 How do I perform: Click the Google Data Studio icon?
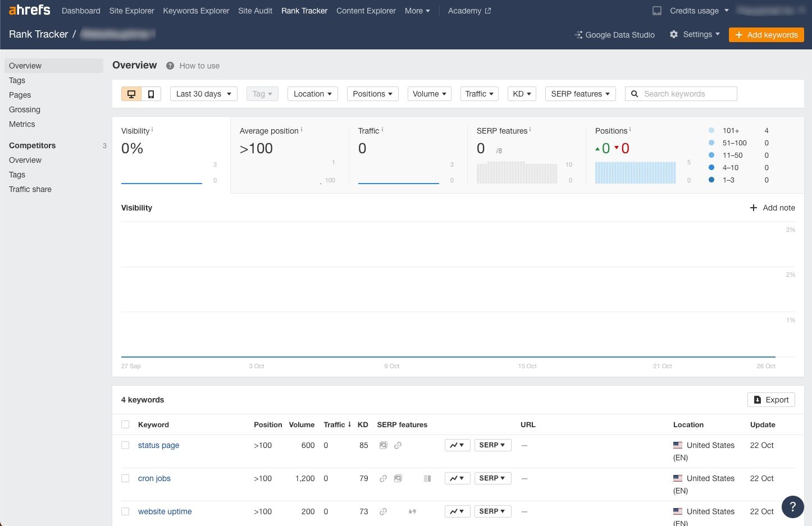(578, 35)
